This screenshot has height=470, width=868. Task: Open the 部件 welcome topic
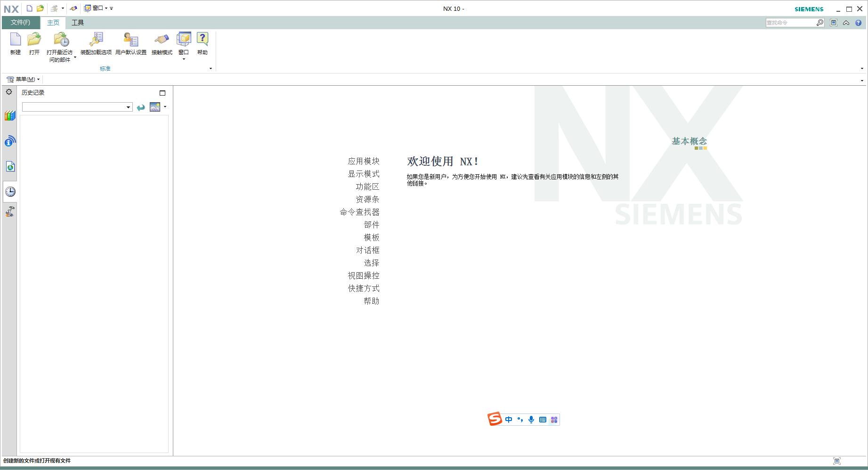point(372,225)
